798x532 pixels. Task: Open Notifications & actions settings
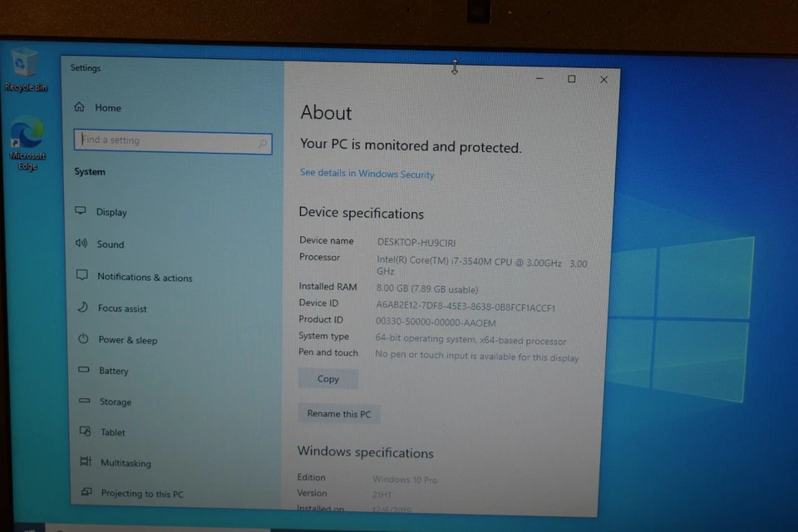(x=81, y=275)
